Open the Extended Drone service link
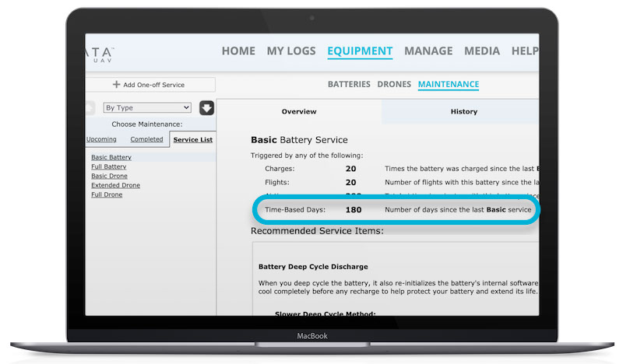Screen dimensions: 623x364 tap(115, 185)
